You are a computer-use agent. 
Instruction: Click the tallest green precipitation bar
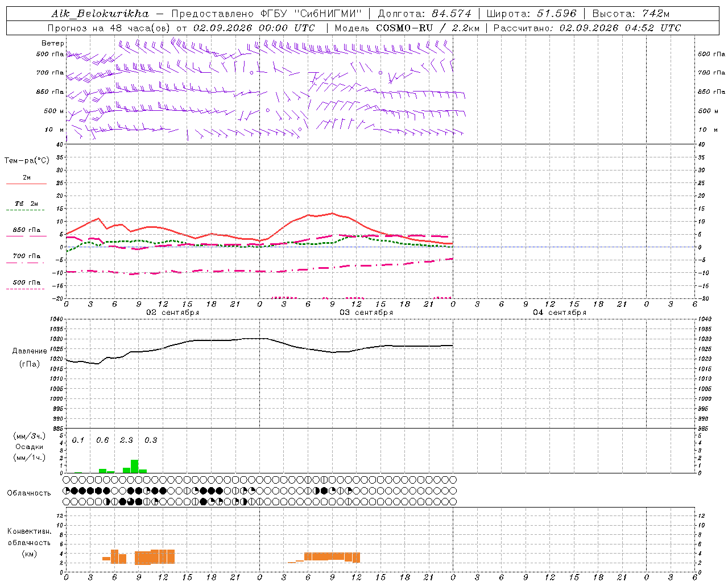pos(135,466)
